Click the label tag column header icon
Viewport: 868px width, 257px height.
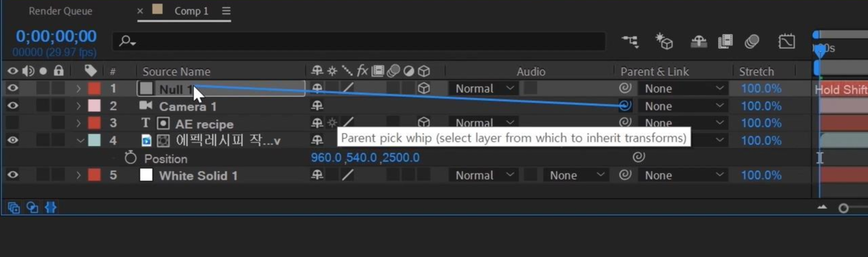tap(90, 71)
